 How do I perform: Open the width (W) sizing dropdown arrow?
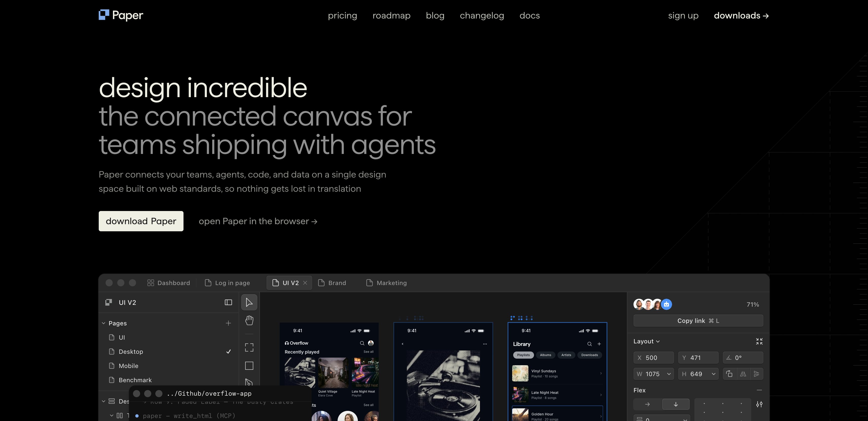click(669, 374)
